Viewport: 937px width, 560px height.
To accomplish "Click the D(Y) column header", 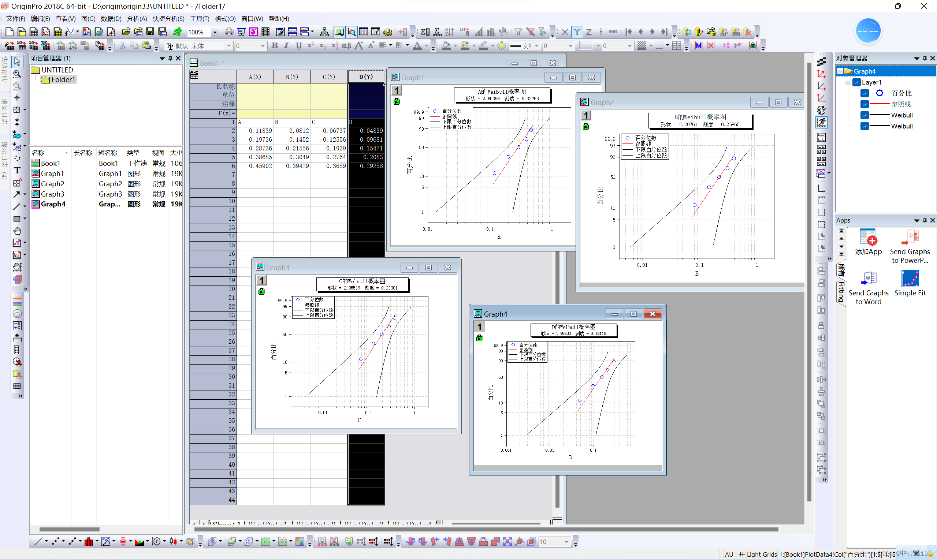I will 365,77.
